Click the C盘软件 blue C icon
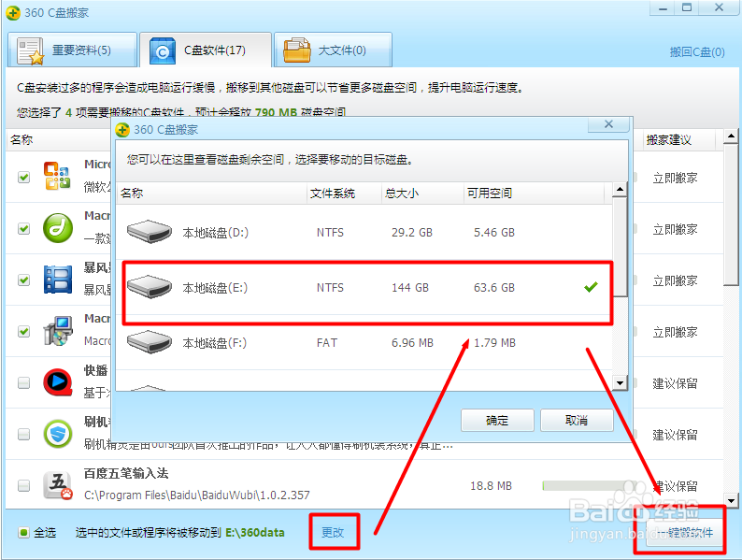 (x=163, y=51)
